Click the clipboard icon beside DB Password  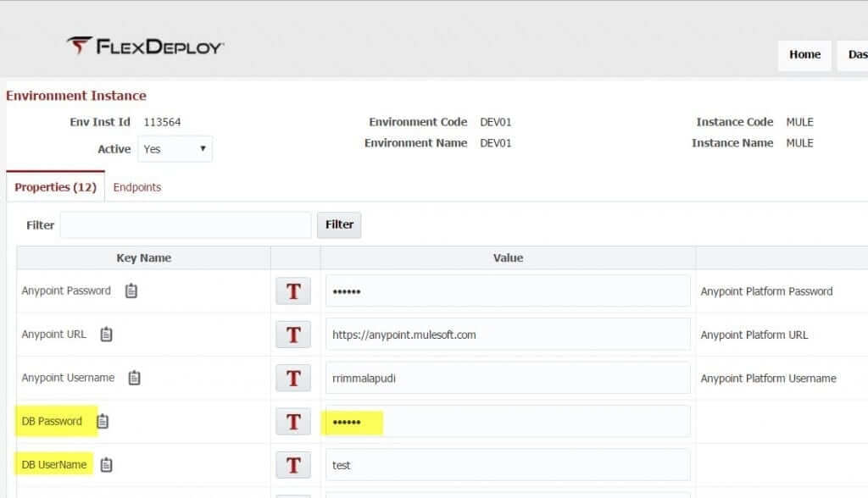click(103, 421)
